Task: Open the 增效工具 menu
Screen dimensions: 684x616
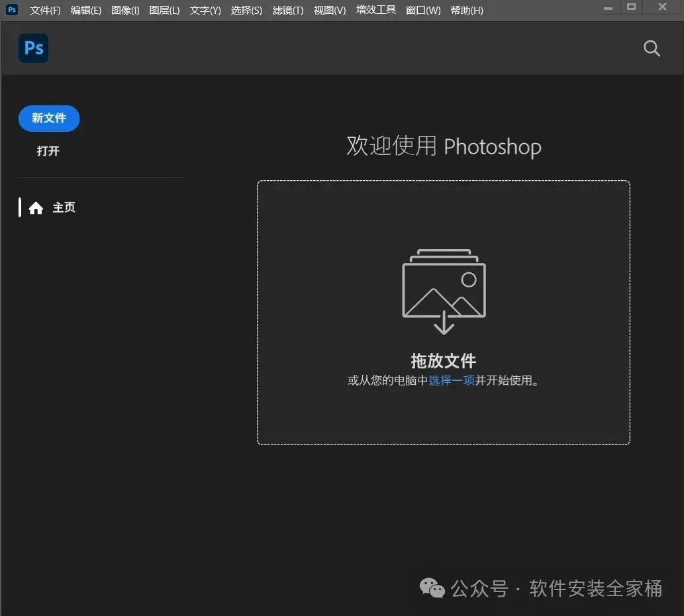Action: tap(375, 9)
